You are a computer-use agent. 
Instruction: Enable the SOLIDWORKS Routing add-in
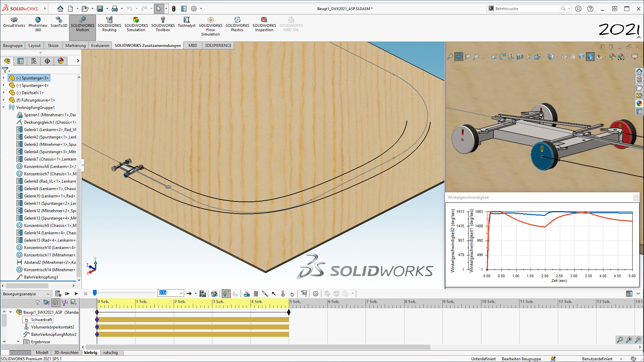109,24
